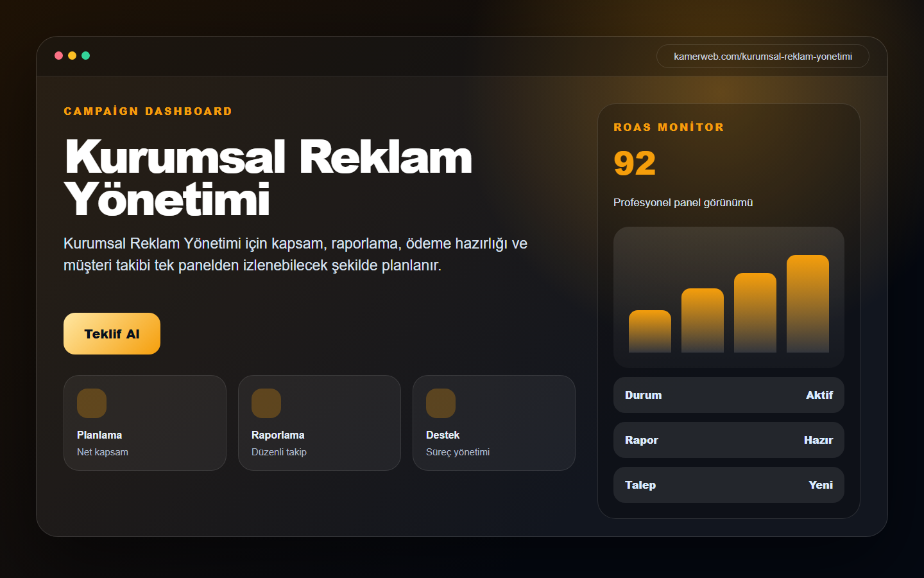Screen dimensions: 924x578
Task: Click the 'Profesyonel panel görünümü' text
Action: point(683,202)
